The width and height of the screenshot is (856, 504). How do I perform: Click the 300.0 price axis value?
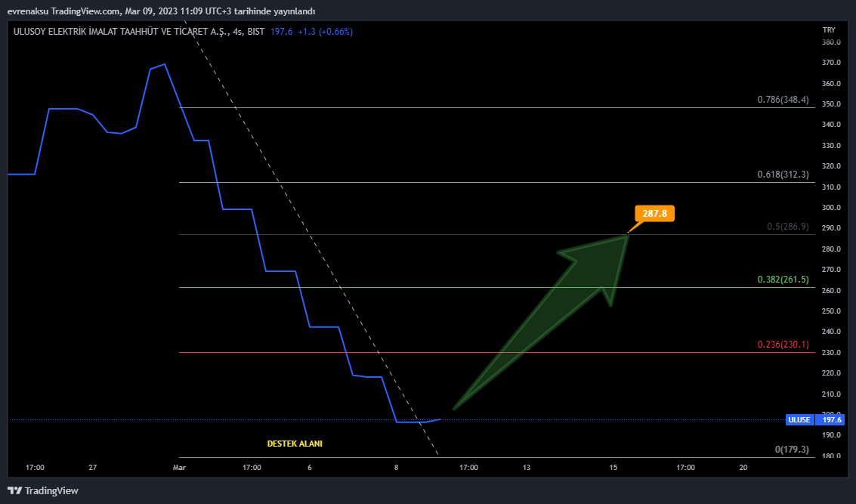(831, 208)
